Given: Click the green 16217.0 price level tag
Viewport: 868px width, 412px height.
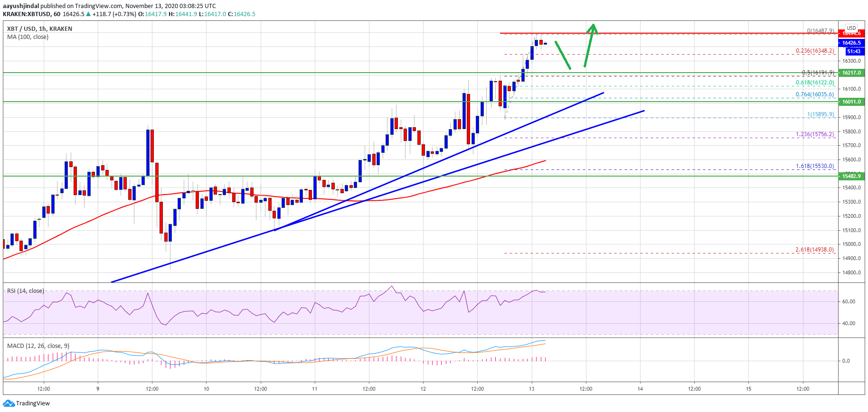Looking at the screenshot, I should click(x=851, y=73).
